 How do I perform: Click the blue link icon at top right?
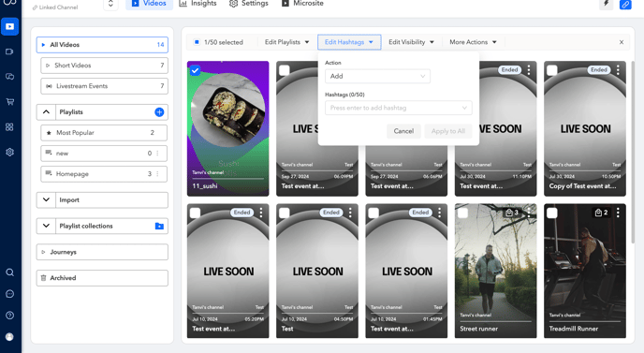pos(625,5)
